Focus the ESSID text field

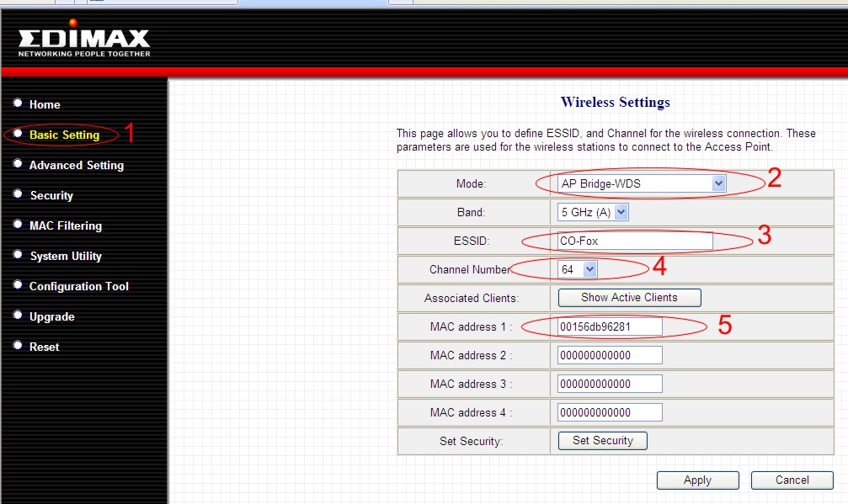coord(635,241)
